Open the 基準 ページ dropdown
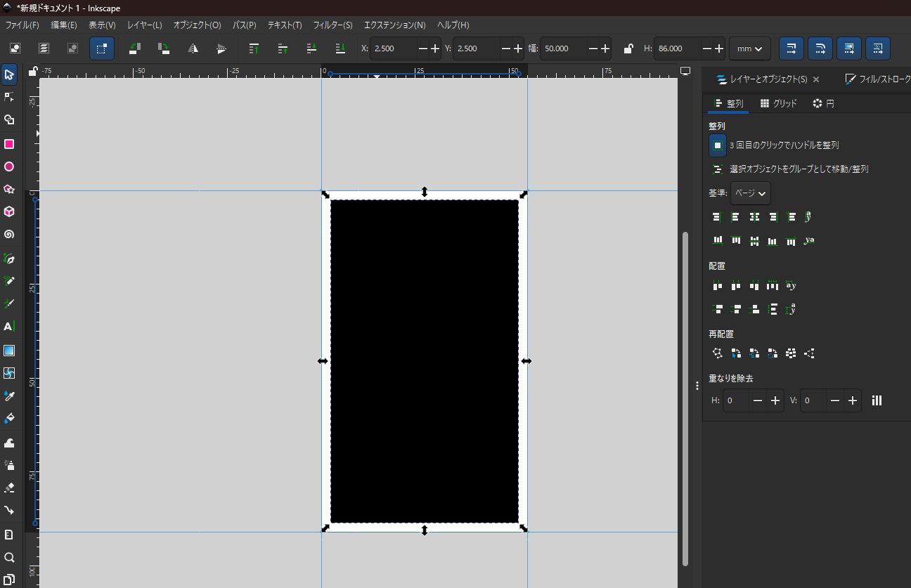Viewport: 911px width, 588px height. [x=750, y=193]
